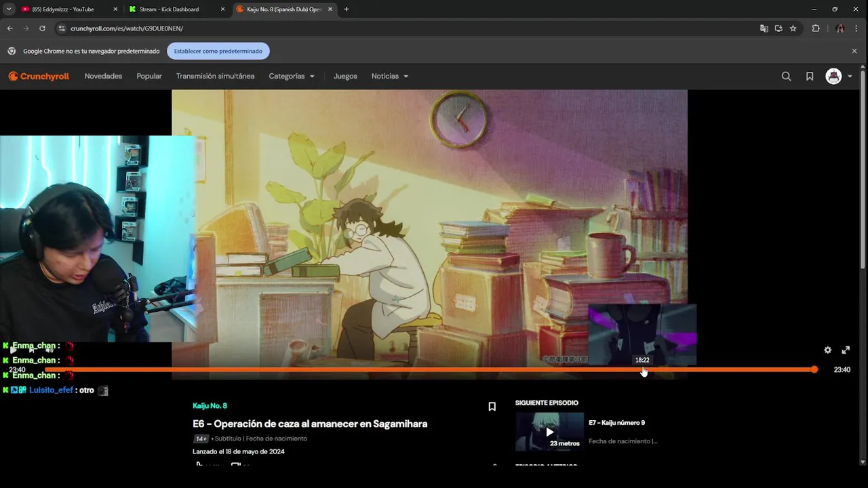The image size is (868, 488).
Task: Click Luisito_efef's chat message 'otro'
Action: [x=85, y=390]
